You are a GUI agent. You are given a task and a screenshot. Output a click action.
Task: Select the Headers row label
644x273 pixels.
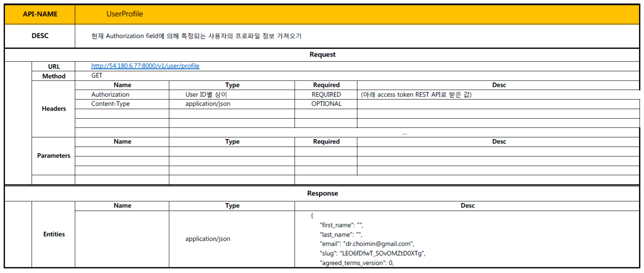(54, 109)
